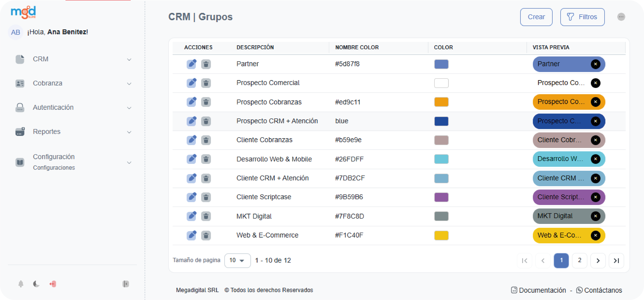Open the three-dots options menu at top right
This screenshot has height=300, width=644.
621,17
